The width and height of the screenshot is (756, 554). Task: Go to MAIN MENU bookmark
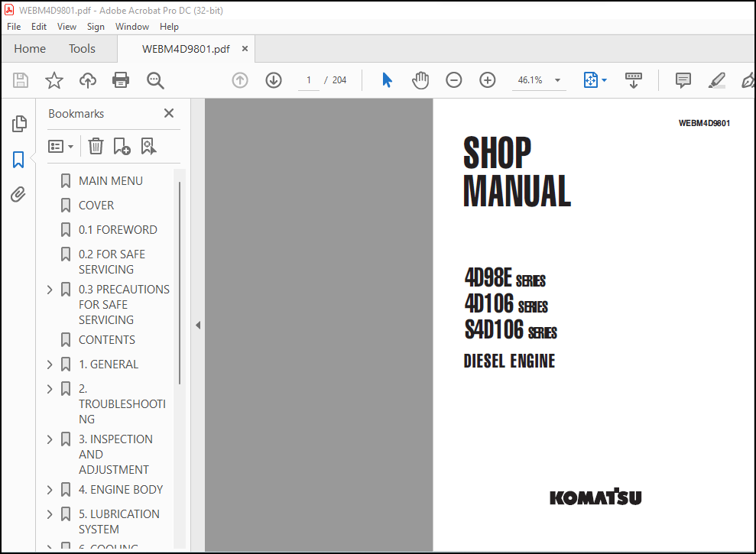(110, 181)
